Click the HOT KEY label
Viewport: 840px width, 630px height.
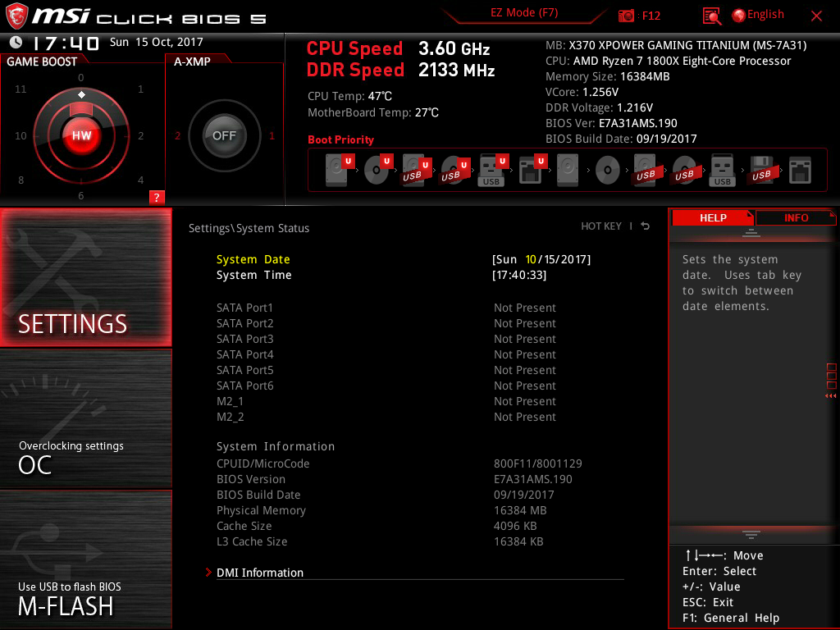click(601, 226)
